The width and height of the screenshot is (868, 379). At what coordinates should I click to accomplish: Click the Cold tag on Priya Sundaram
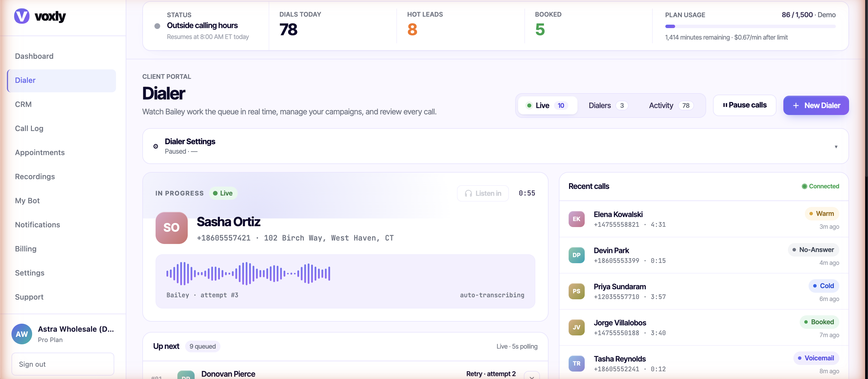[x=824, y=286]
